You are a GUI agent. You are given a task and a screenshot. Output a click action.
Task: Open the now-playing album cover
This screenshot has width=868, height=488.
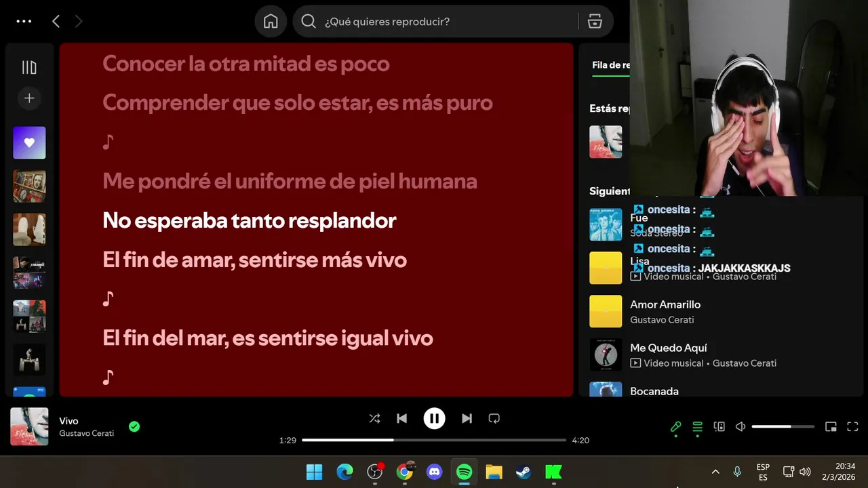[x=29, y=426]
